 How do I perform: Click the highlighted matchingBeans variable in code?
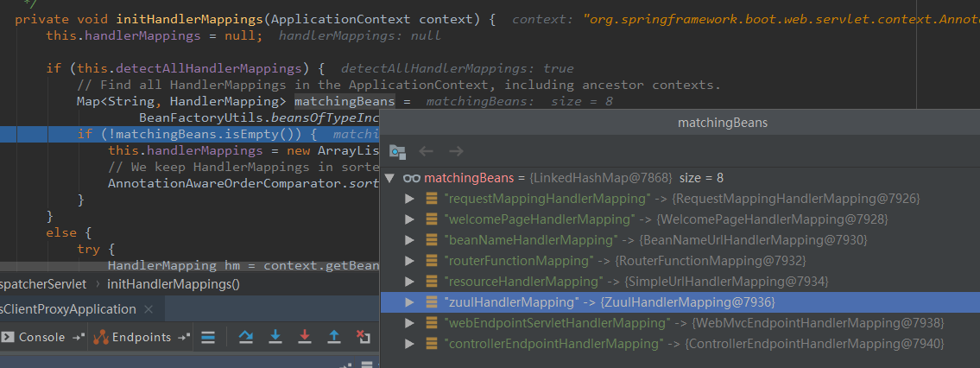point(345,101)
